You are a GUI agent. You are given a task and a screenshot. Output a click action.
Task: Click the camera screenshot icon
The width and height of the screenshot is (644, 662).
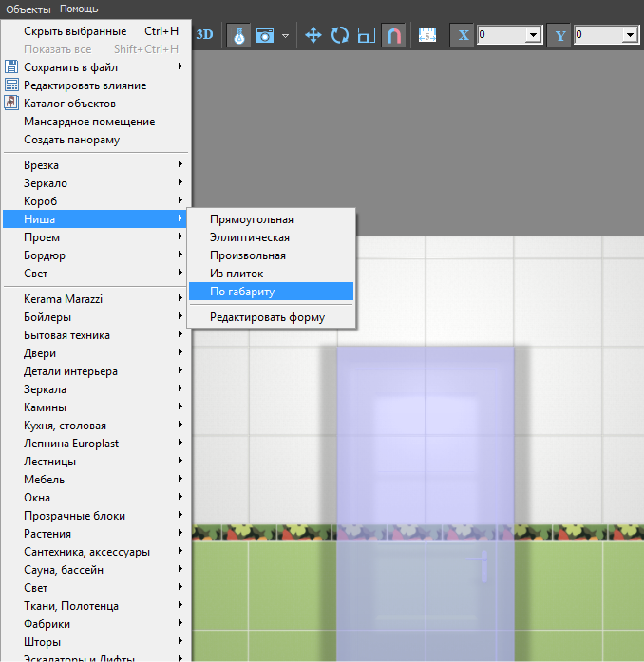coord(265,35)
